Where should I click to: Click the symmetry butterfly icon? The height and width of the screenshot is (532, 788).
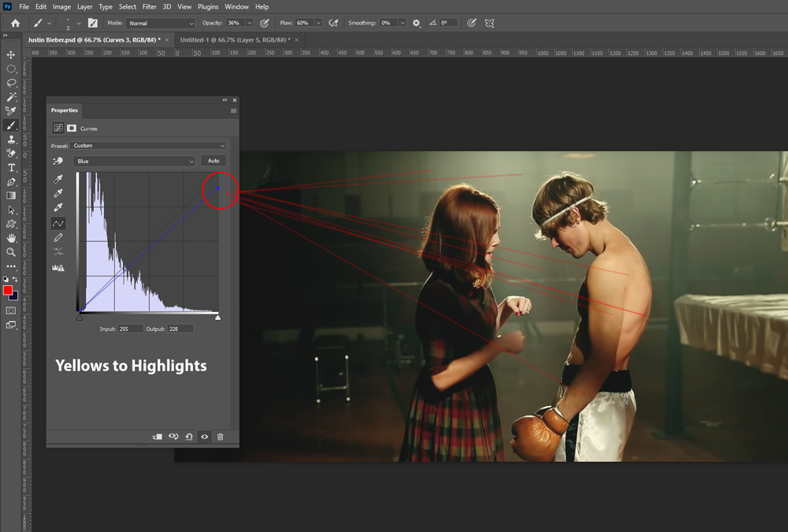(489, 23)
